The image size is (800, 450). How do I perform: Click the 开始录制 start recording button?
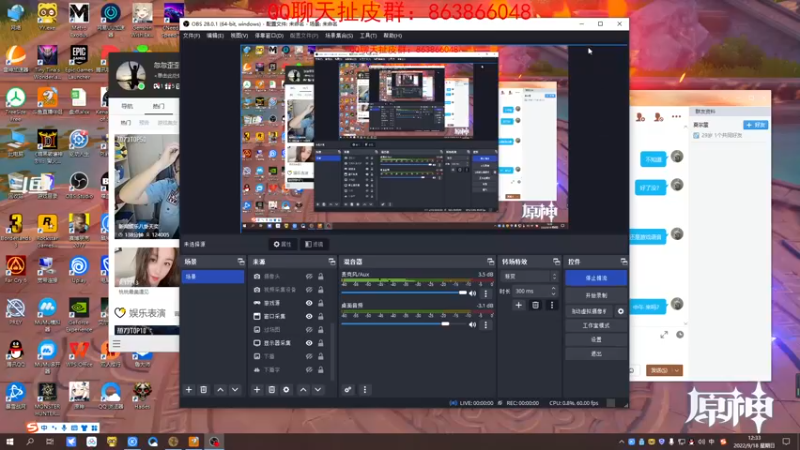click(596, 295)
